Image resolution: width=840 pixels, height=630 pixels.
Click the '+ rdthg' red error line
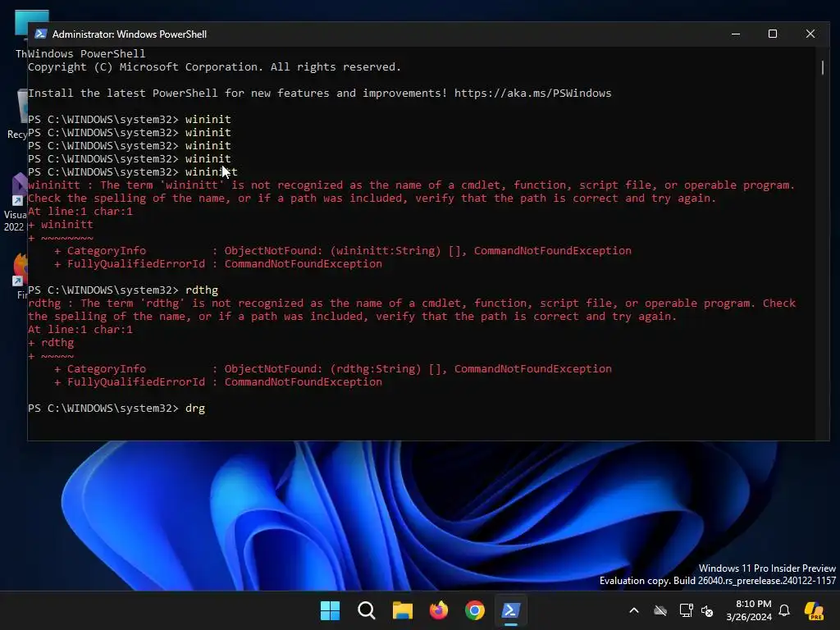coord(51,343)
